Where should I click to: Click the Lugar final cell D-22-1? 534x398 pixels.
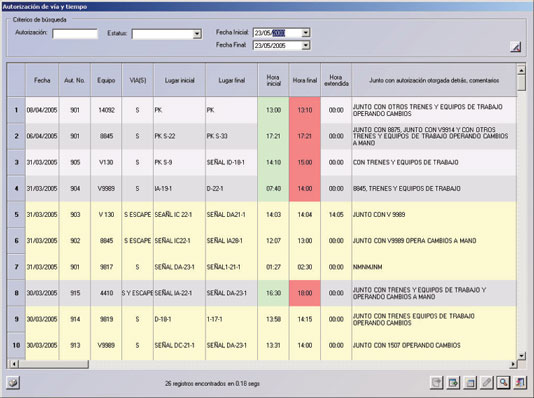pyautogui.click(x=232, y=188)
